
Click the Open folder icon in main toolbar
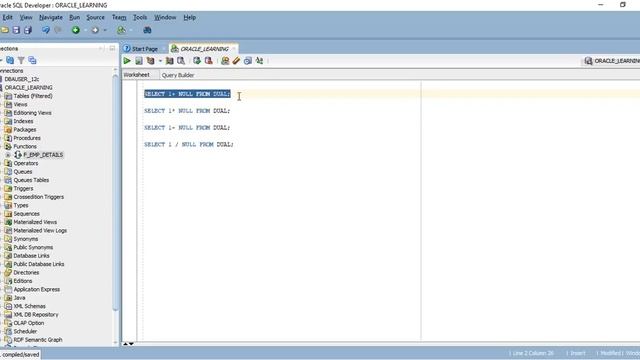click(5, 30)
